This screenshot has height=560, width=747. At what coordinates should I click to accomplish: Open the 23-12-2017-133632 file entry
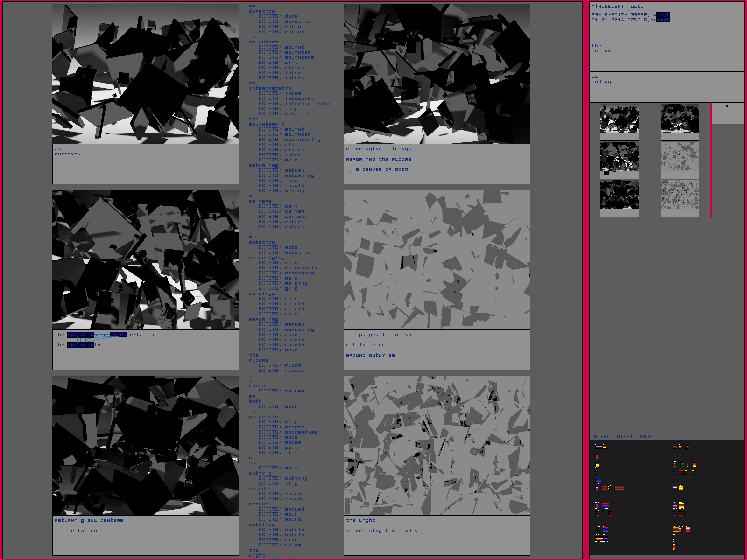coord(630,15)
